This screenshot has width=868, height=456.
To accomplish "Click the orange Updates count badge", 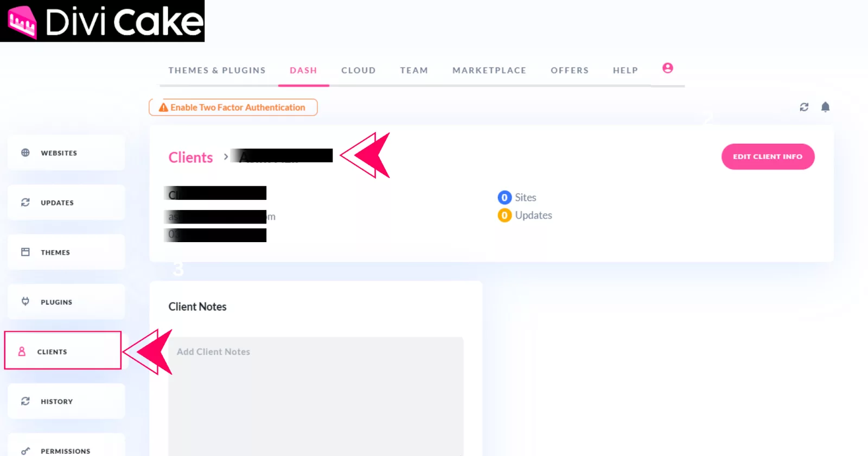I will coord(505,215).
